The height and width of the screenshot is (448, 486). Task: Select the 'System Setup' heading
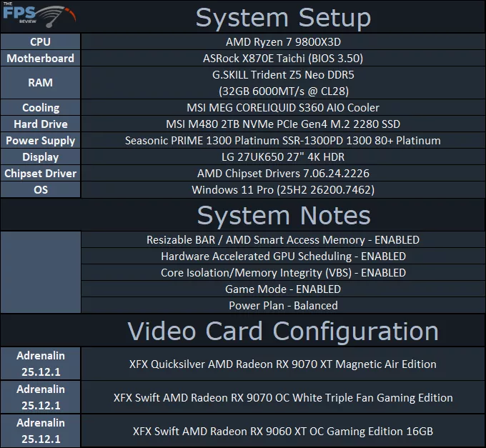click(283, 18)
